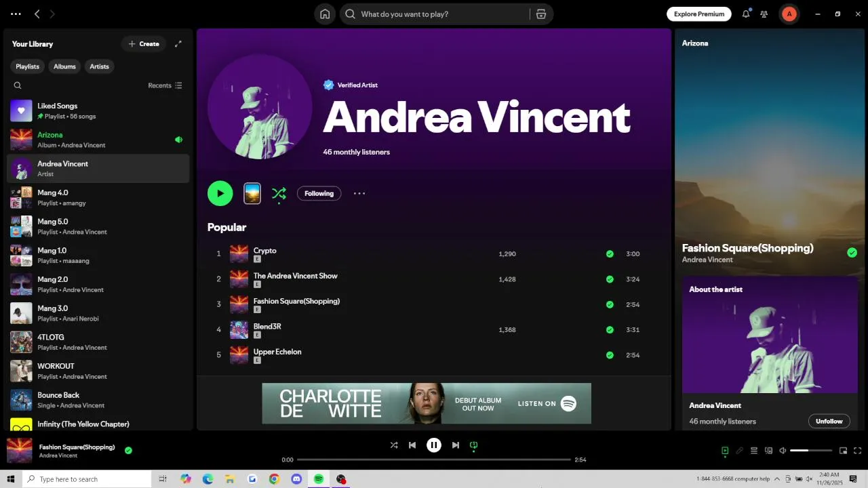Open the What's New notifications bell
This screenshot has height=488, width=868.
(x=746, y=14)
